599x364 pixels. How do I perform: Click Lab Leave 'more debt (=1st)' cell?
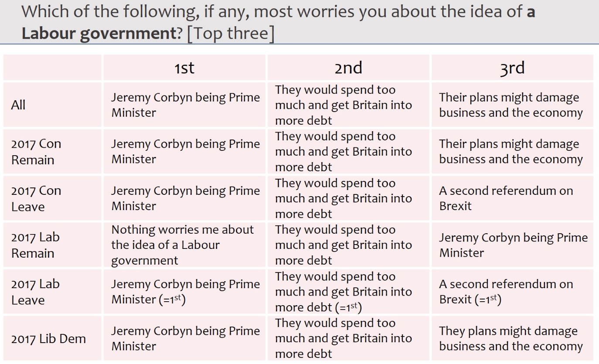coord(348,292)
